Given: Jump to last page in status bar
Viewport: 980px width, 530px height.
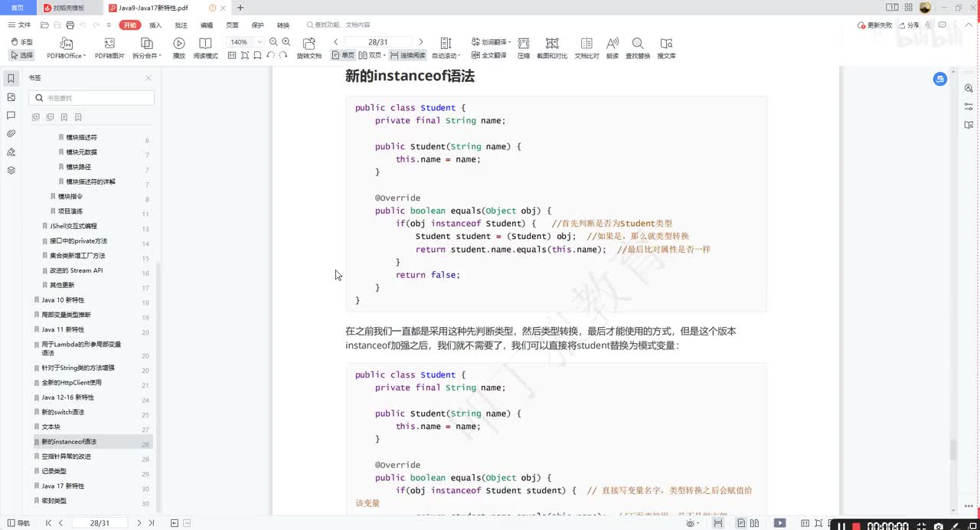Looking at the screenshot, I should (x=152, y=523).
